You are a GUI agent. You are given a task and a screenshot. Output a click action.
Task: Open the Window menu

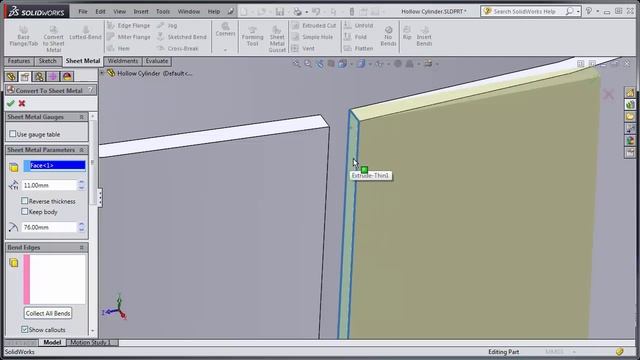[x=189, y=11]
